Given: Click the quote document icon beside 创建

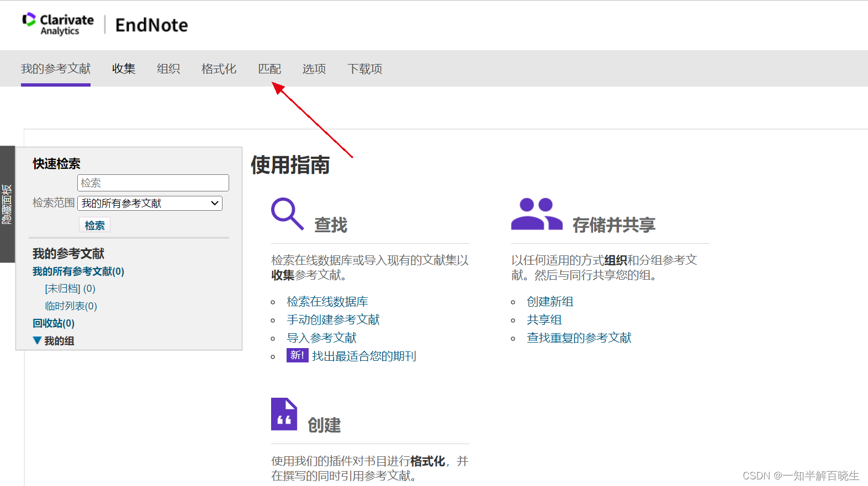Looking at the screenshot, I should 284,414.
